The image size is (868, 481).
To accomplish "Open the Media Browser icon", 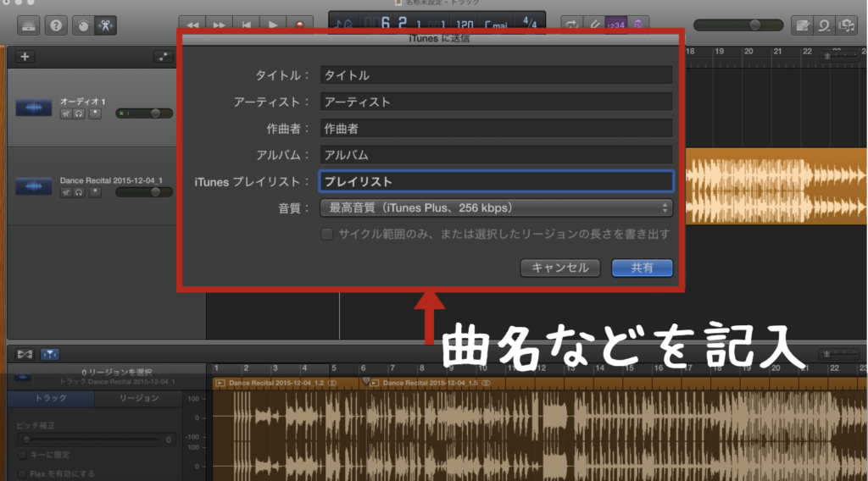I will coord(845,25).
